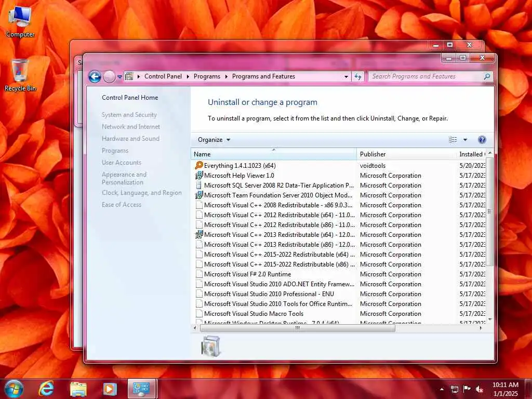
Task: Select Programs and Features breadcrumb
Action: [x=263, y=76]
